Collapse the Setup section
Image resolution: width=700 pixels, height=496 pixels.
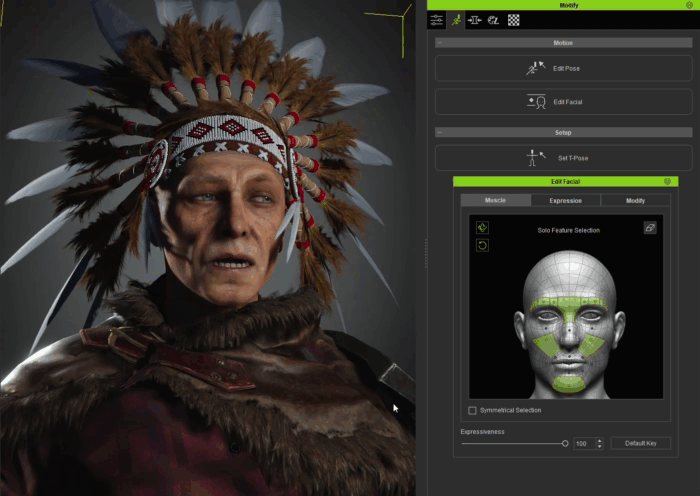tap(440, 133)
